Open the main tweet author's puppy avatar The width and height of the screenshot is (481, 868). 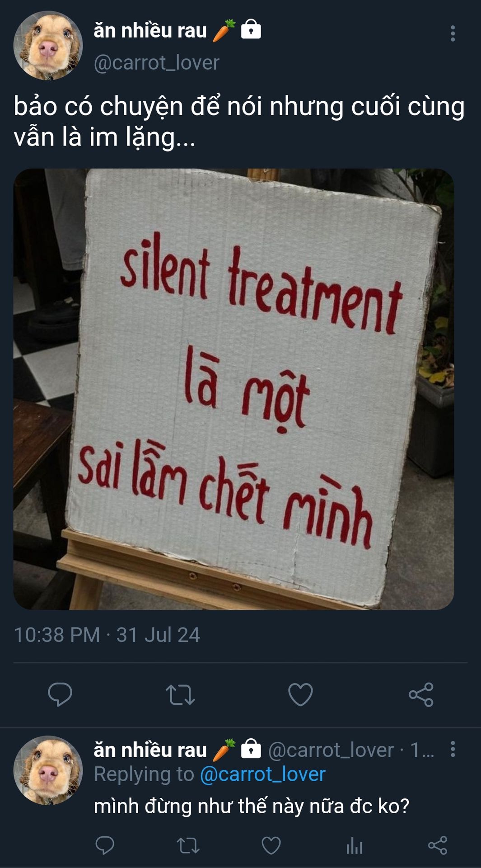tap(48, 46)
